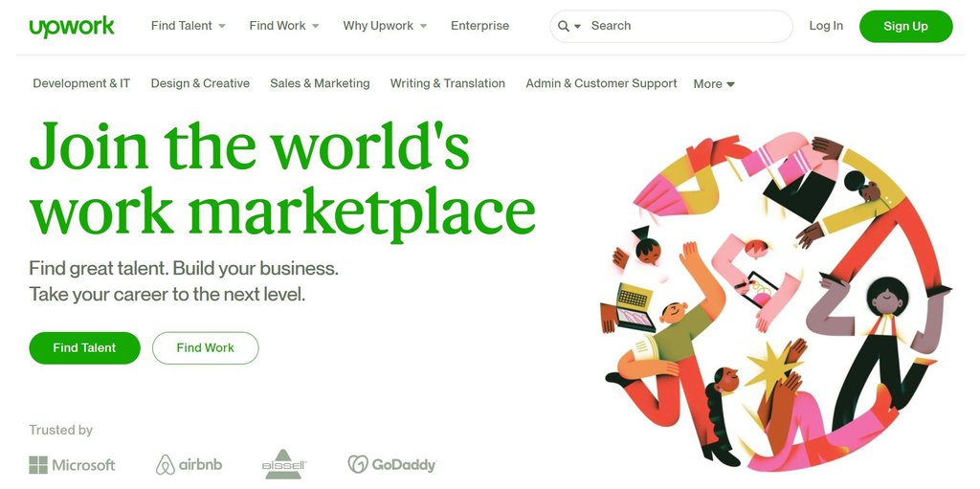The image size is (980, 489).
Task: Open Admin & Customer Support category
Action: tap(601, 83)
